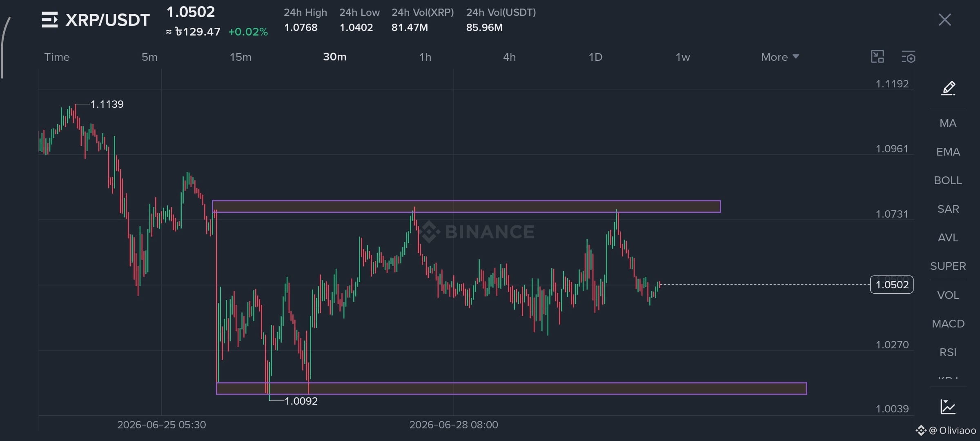
Task: Toggle the AVL indicator
Action: click(948, 238)
